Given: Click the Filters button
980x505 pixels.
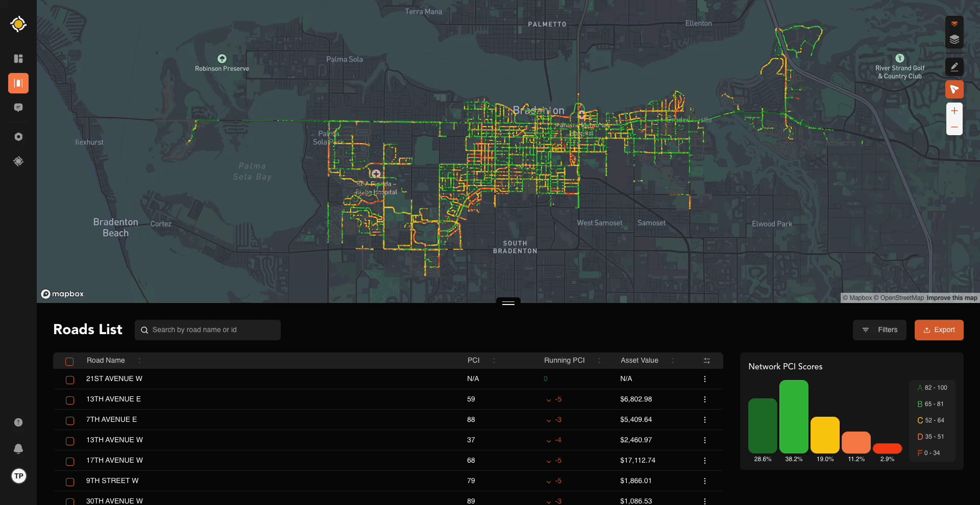Looking at the screenshot, I should click(x=879, y=330).
